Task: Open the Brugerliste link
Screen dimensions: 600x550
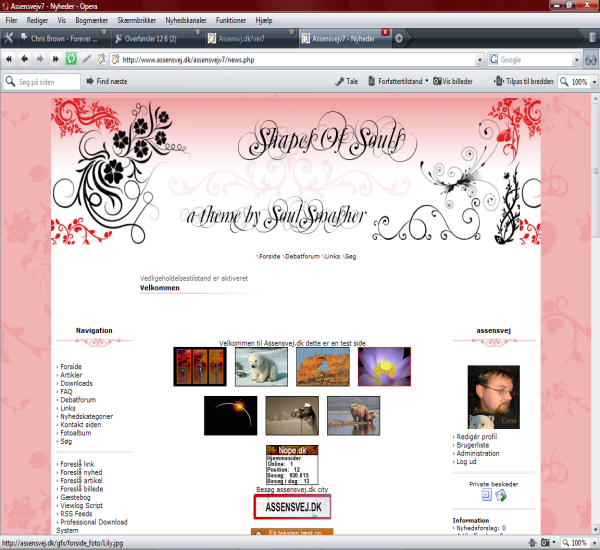Action: [473, 445]
